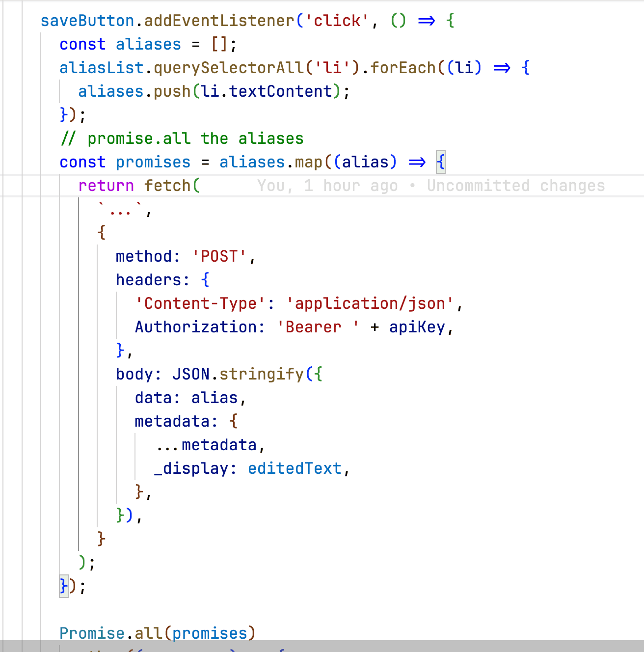
Task: Place cursor on the apiKey variable
Action: pos(417,327)
